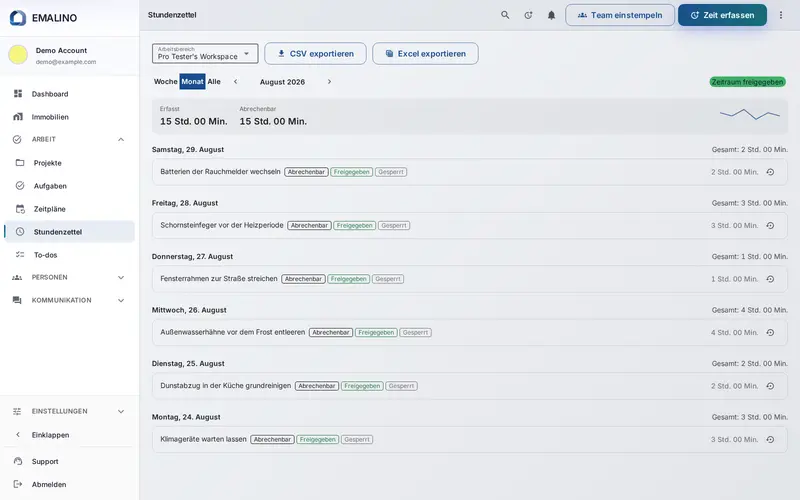Open history for Außenwasserhähne entry
Viewport: 800px width, 500px height.
point(770,333)
